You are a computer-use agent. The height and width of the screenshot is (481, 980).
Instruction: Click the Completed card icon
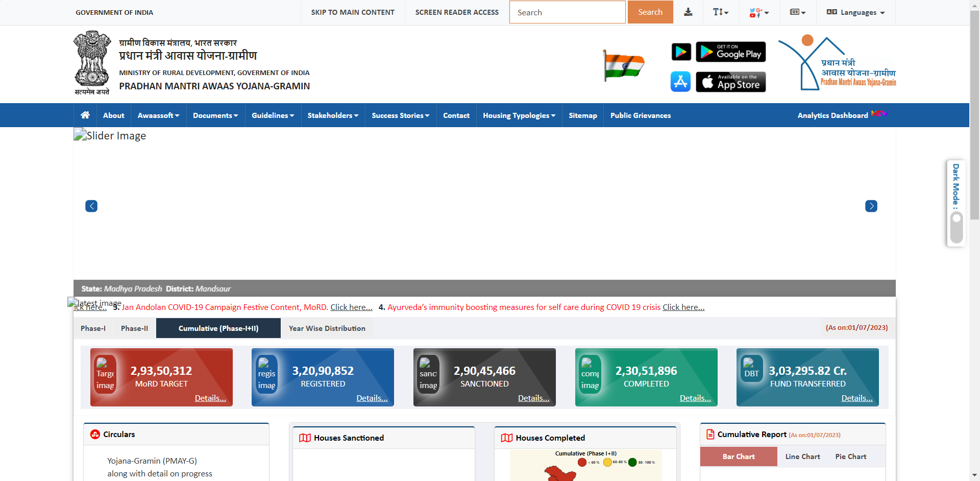tap(590, 375)
